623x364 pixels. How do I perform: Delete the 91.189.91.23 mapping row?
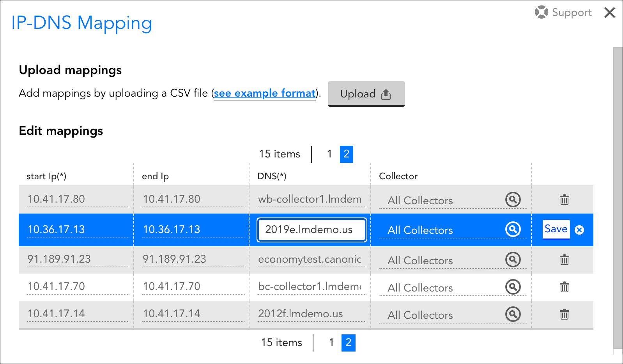tap(564, 260)
